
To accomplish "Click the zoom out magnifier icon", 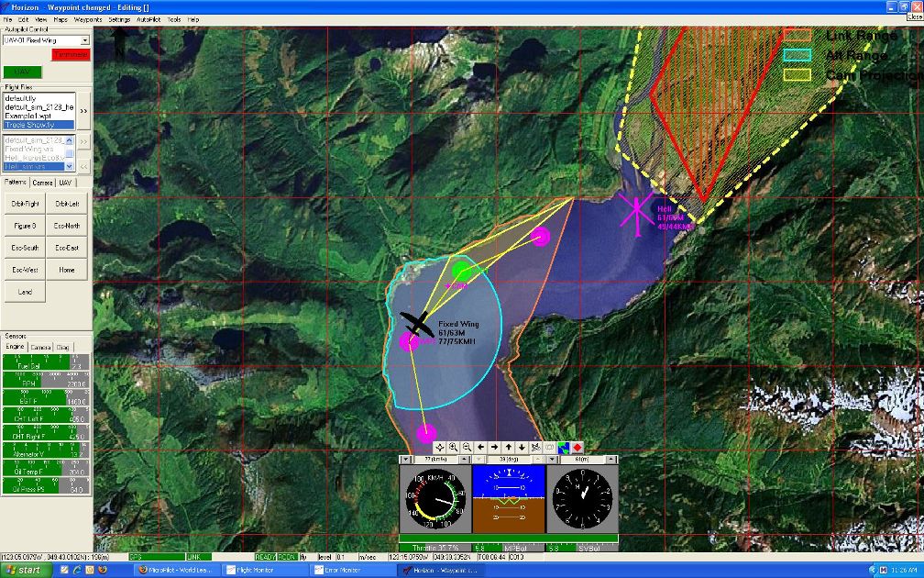I will pos(467,447).
